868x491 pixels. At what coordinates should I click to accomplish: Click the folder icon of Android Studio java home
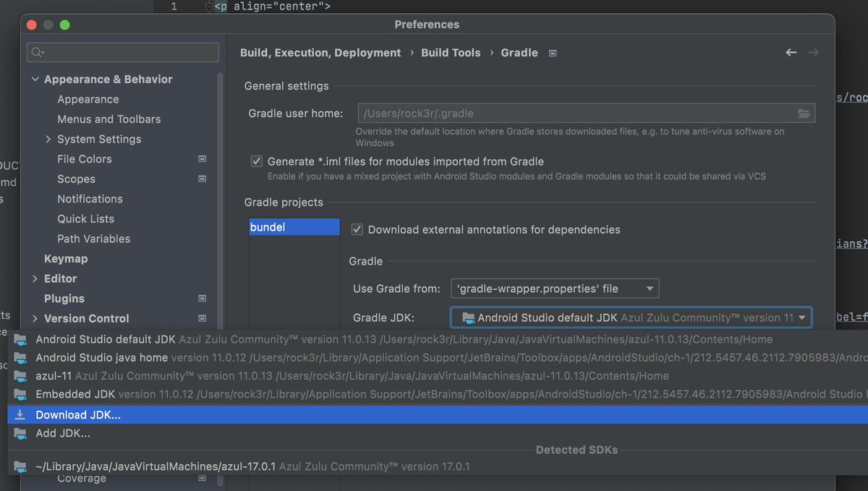20,358
